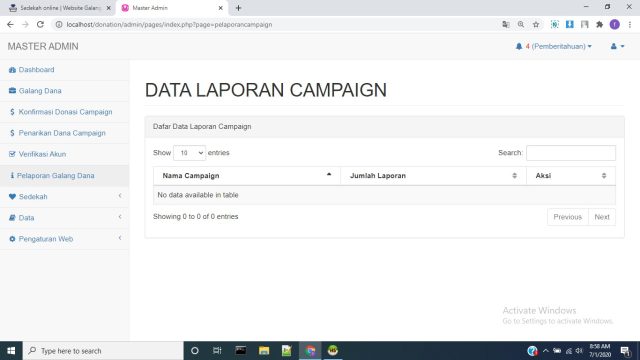Click the Next pagination button
Screen dimensions: 640x360
tap(602, 217)
